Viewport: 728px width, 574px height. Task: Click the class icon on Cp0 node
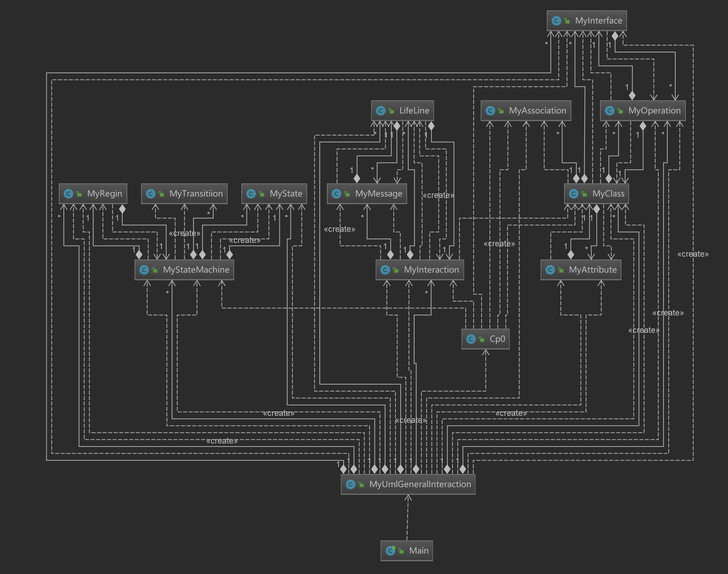click(x=471, y=339)
